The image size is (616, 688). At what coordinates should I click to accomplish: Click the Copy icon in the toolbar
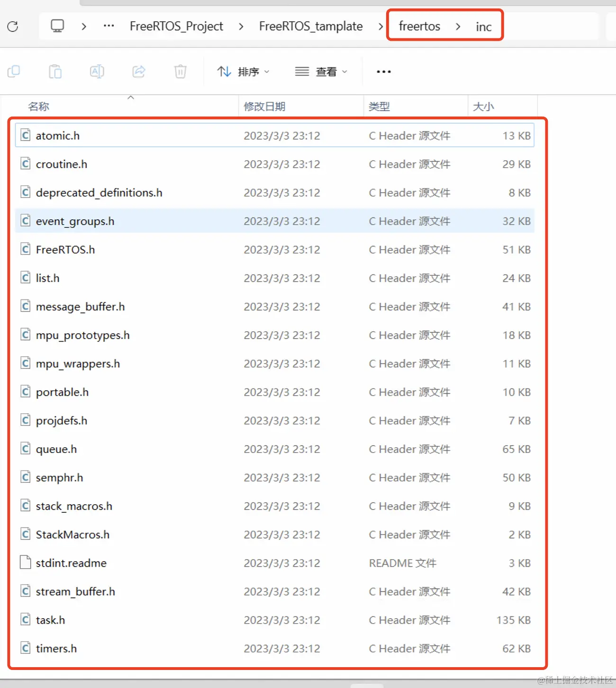point(14,72)
